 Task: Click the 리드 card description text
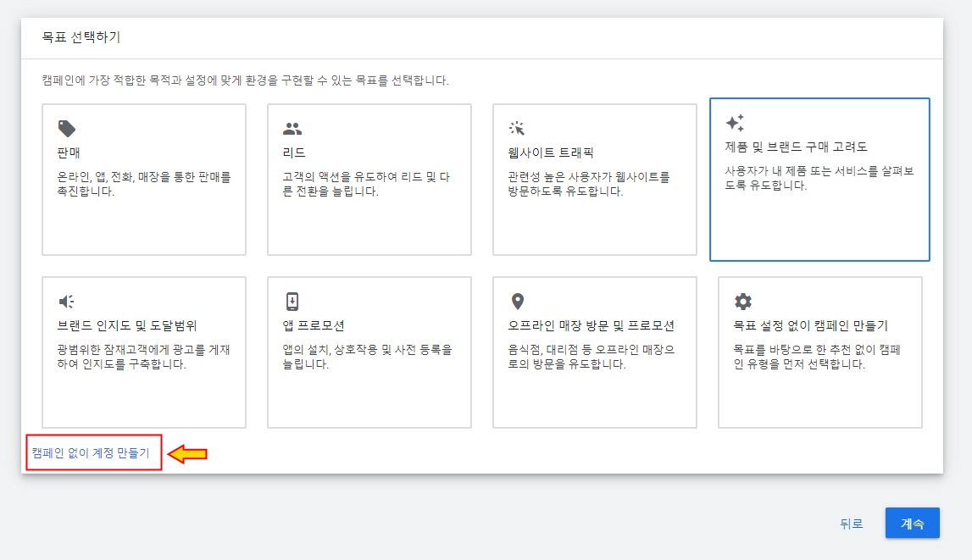pos(366,184)
